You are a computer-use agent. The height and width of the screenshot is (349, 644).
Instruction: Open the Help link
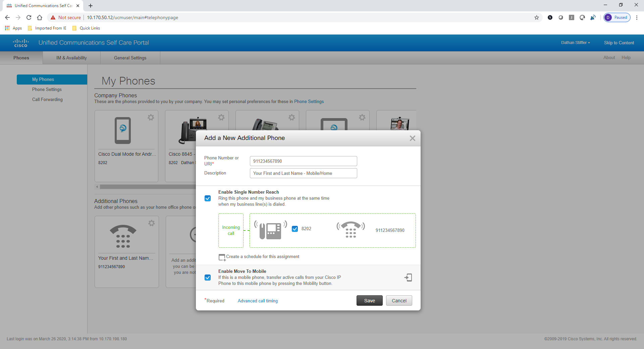626,58
